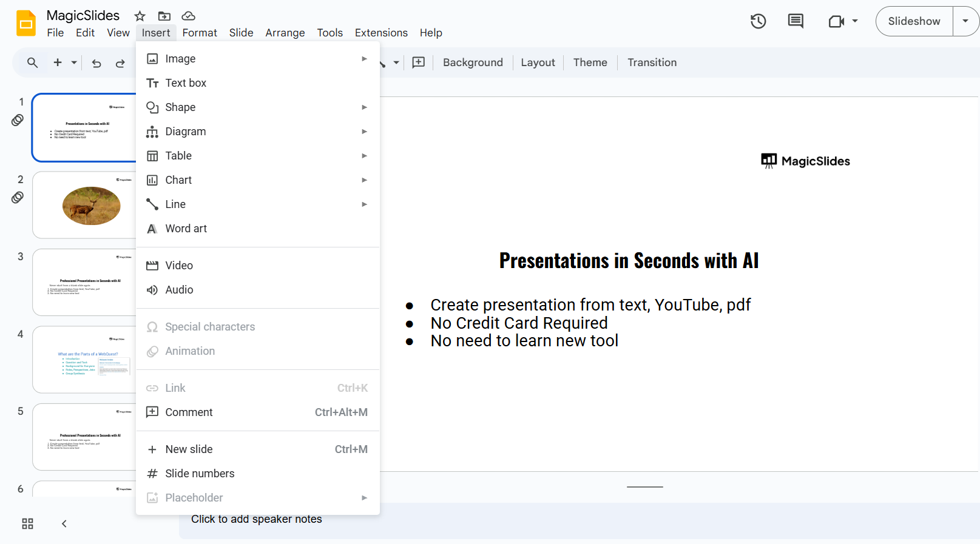Undo the last action
Viewport: 980px width, 544px height.
[x=96, y=63]
